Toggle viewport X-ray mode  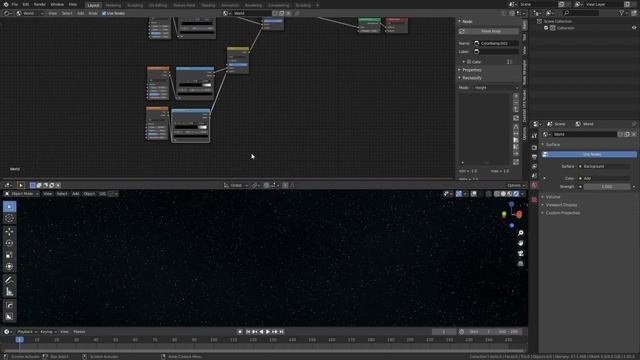click(x=489, y=194)
